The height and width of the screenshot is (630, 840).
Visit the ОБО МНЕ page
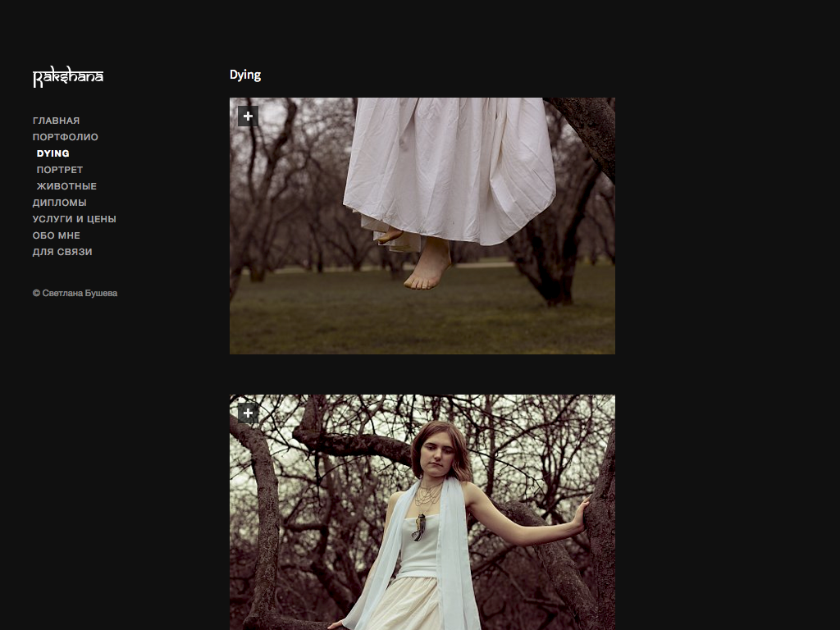click(x=57, y=235)
